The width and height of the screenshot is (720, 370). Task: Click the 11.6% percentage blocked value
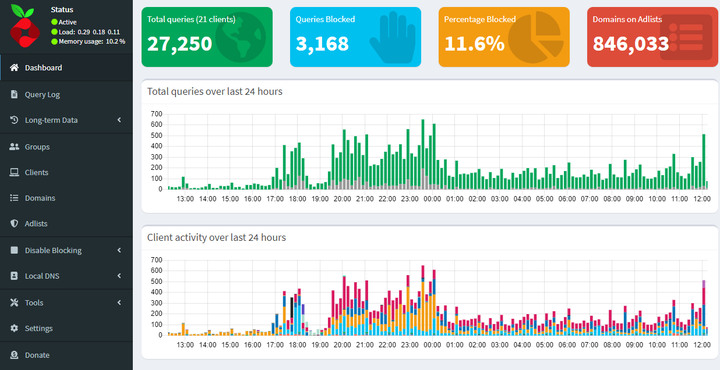coord(474,44)
